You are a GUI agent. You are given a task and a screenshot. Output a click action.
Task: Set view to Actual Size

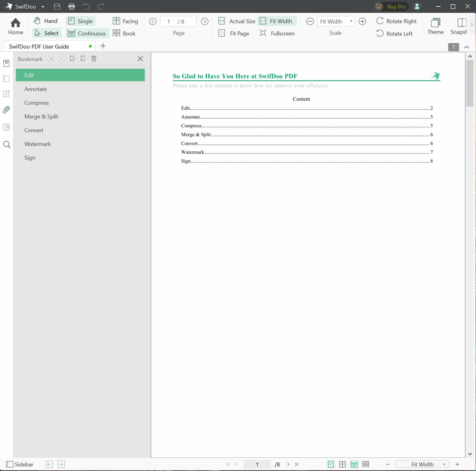tap(237, 21)
